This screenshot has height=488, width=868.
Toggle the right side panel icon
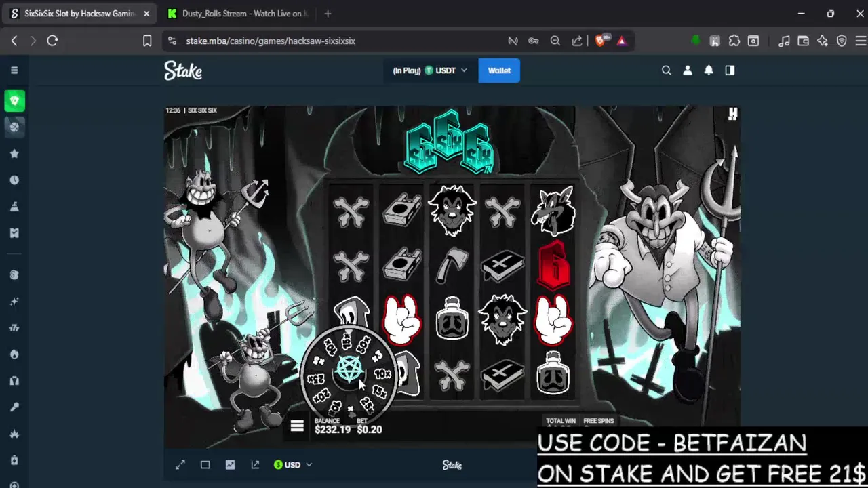730,70
